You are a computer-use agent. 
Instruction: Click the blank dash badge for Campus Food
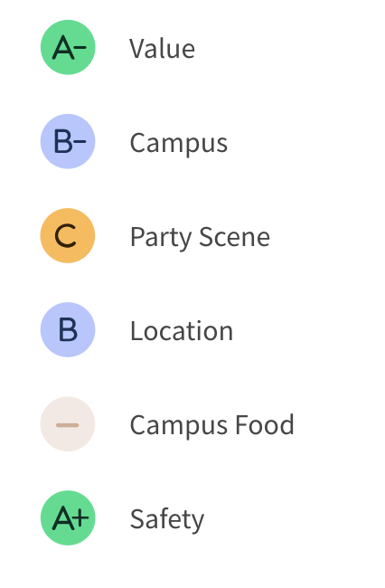(68, 424)
